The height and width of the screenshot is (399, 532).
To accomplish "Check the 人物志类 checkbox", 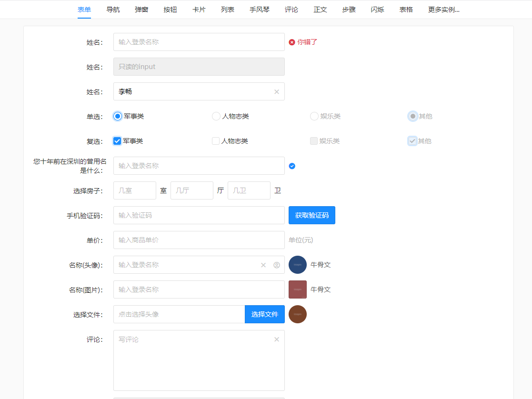I will click(x=216, y=140).
